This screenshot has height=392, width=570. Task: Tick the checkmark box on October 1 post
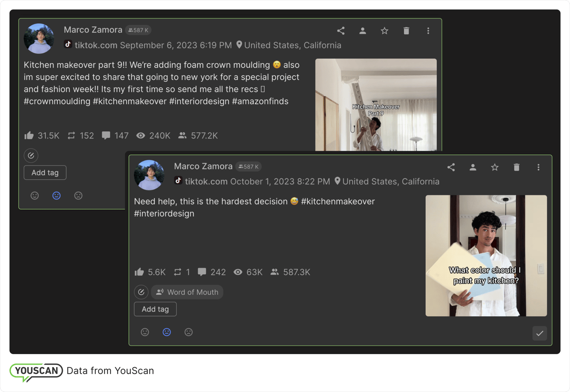[540, 333]
